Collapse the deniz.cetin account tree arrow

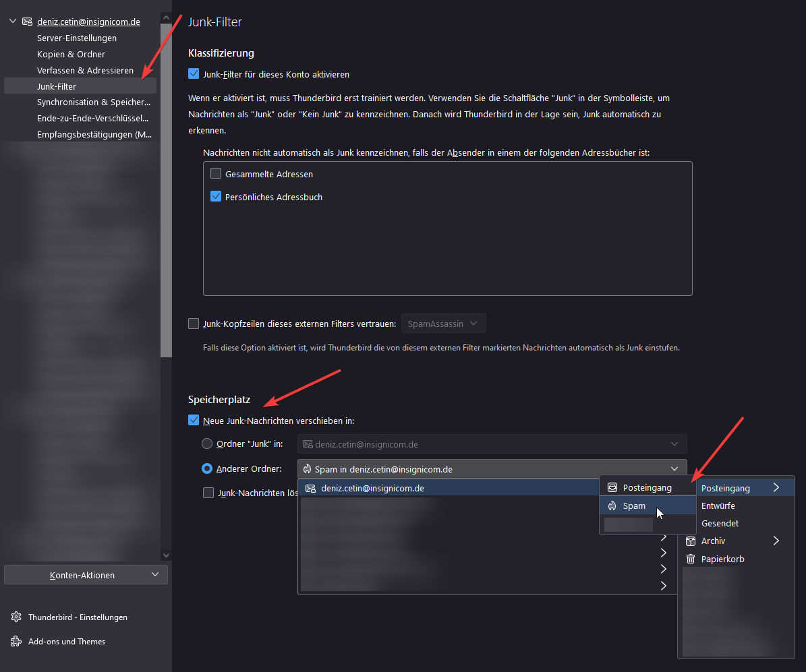click(13, 22)
